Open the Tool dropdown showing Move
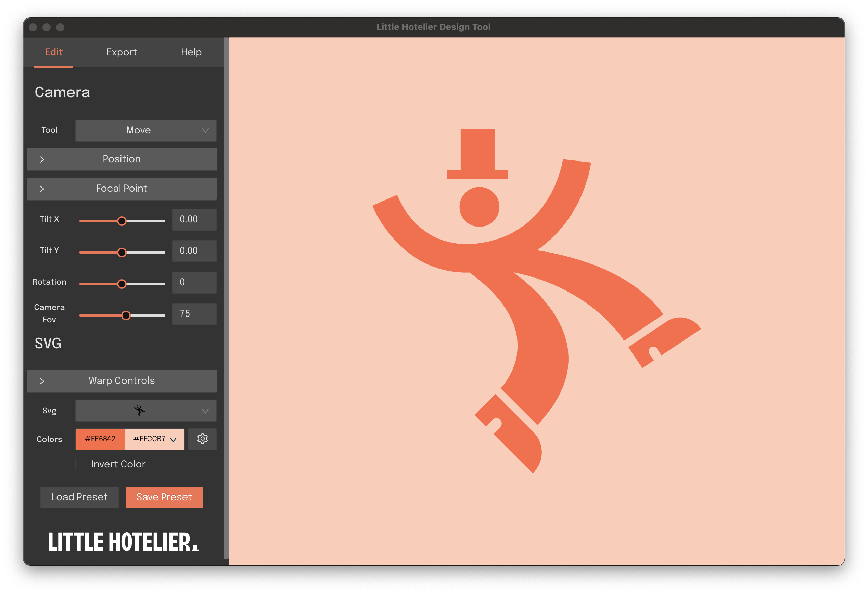Viewport: 868px width, 594px height. pos(146,130)
